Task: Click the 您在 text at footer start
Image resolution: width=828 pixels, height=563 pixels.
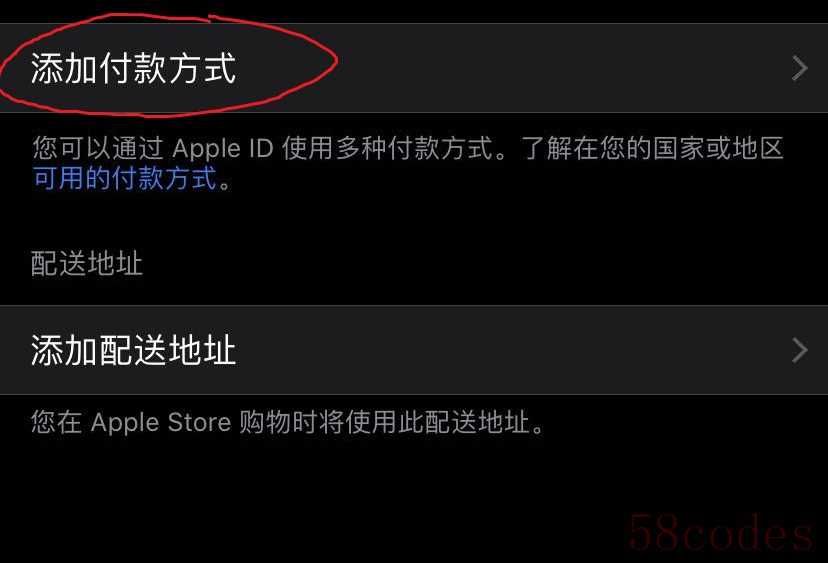Action: coord(57,423)
